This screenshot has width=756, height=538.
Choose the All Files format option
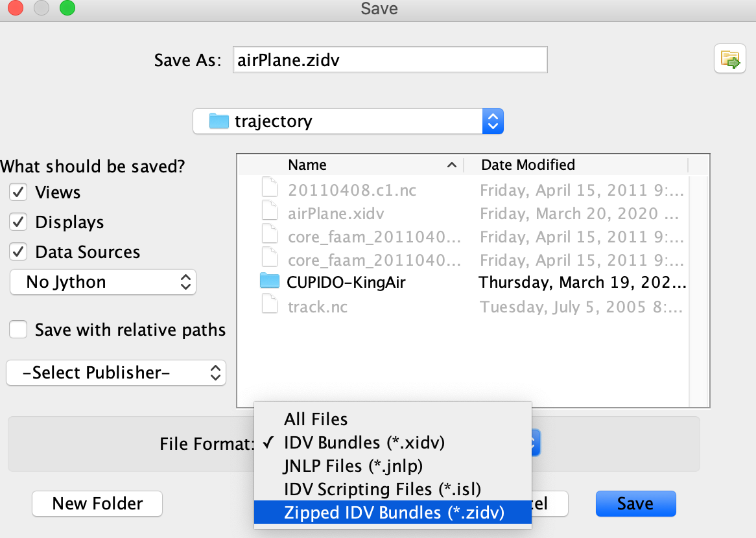click(316, 419)
